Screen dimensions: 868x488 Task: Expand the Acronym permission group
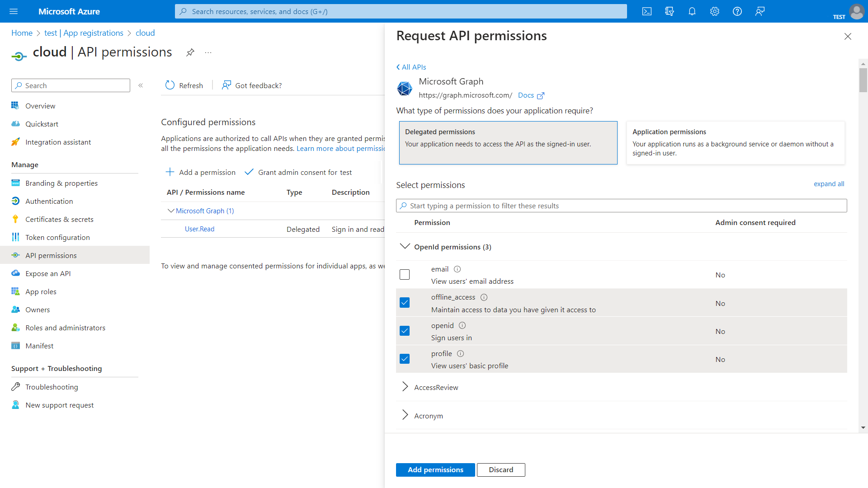(x=405, y=416)
